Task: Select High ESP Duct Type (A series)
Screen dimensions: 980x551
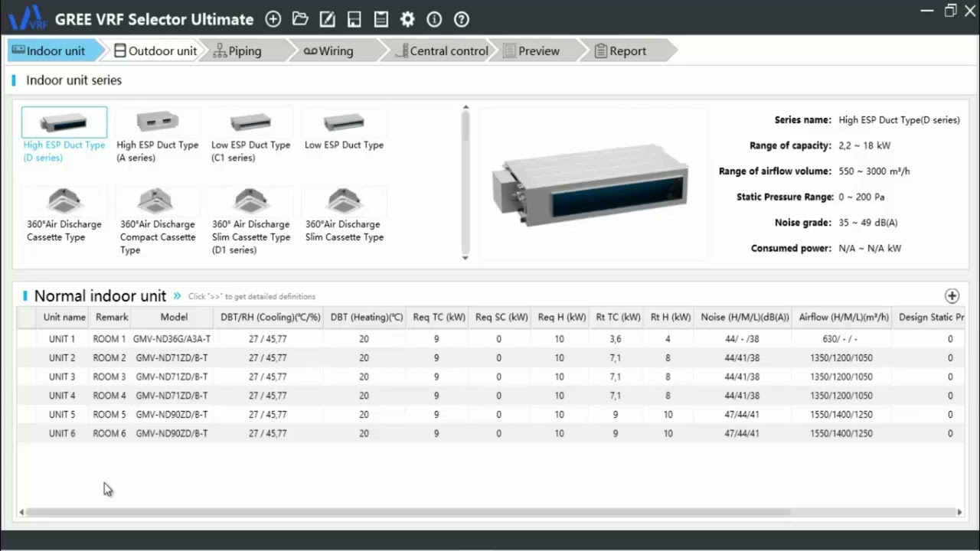Action: [x=158, y=135]
